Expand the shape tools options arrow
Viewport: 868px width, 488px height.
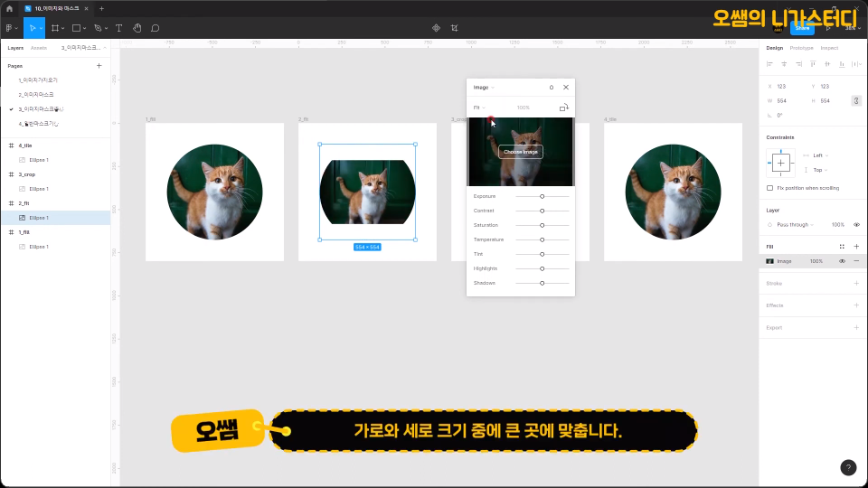coord(84,28)
